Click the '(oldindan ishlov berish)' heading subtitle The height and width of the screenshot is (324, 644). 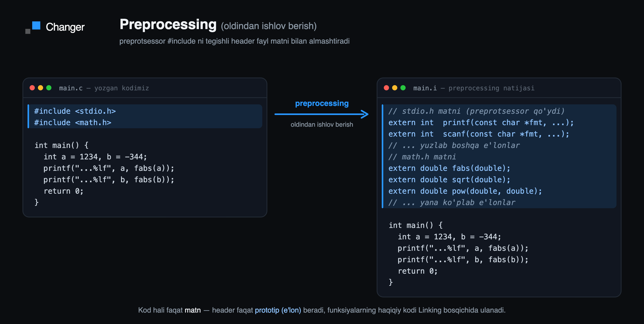tap(269, 26)
